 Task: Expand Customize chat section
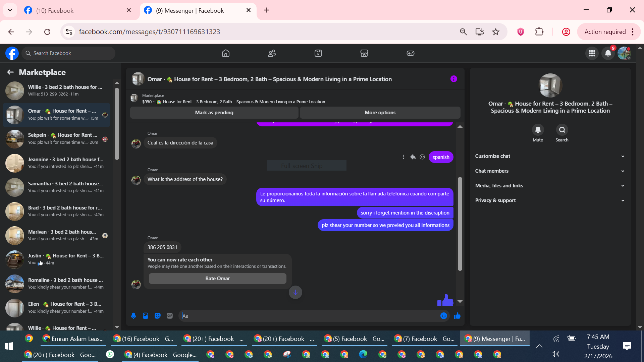(550, 156)
